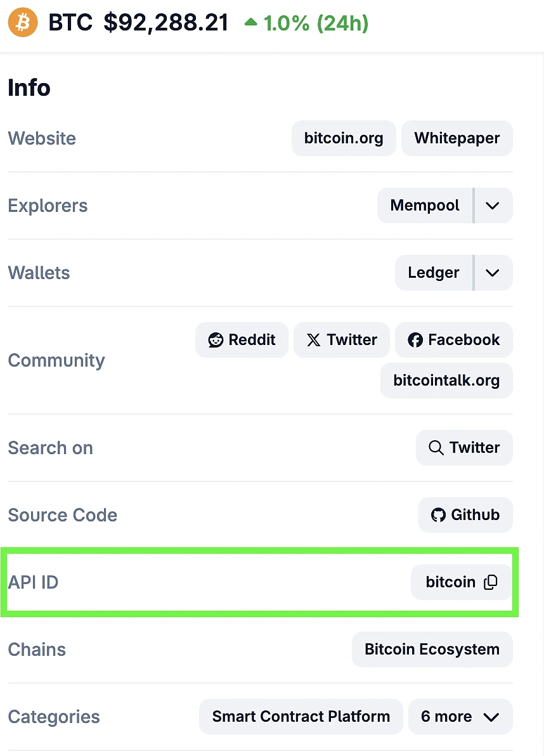Expand the Wallets list after Ledger
The width and height of the screenshot is (544, 756).
pyautogui.click(x=493, y=272)
